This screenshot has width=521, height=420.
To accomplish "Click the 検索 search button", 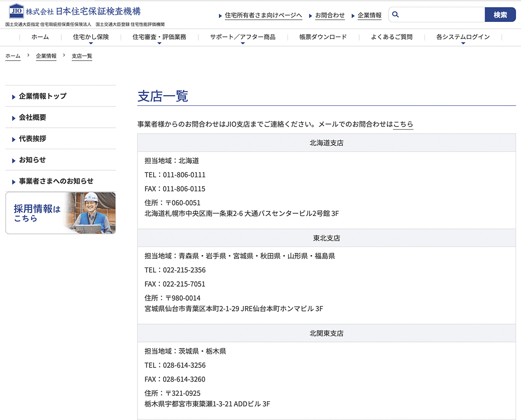I will coord(500,14).
